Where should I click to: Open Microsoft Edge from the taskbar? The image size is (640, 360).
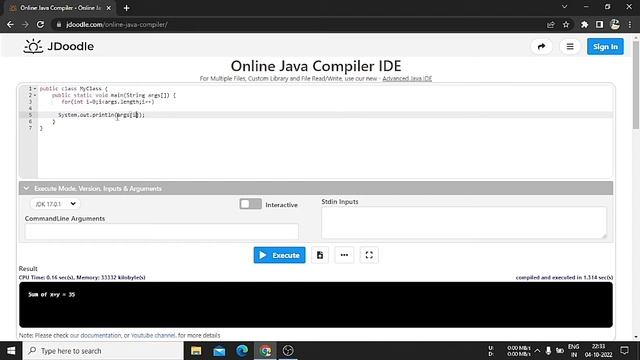[x=242, y=351]
